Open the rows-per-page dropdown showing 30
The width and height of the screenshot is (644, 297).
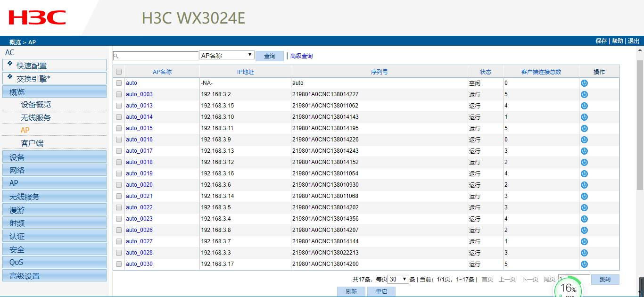(x=398, y=279)
